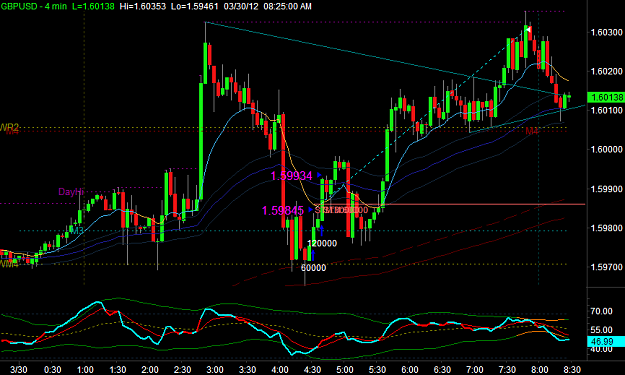Click the cyan 46.99 indicator value tag

[605, 341]
